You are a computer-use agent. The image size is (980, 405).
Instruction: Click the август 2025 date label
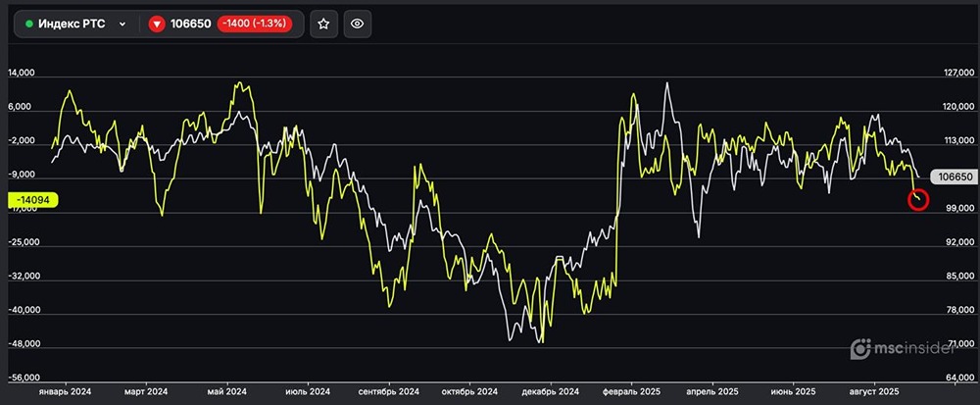point(875,391)
